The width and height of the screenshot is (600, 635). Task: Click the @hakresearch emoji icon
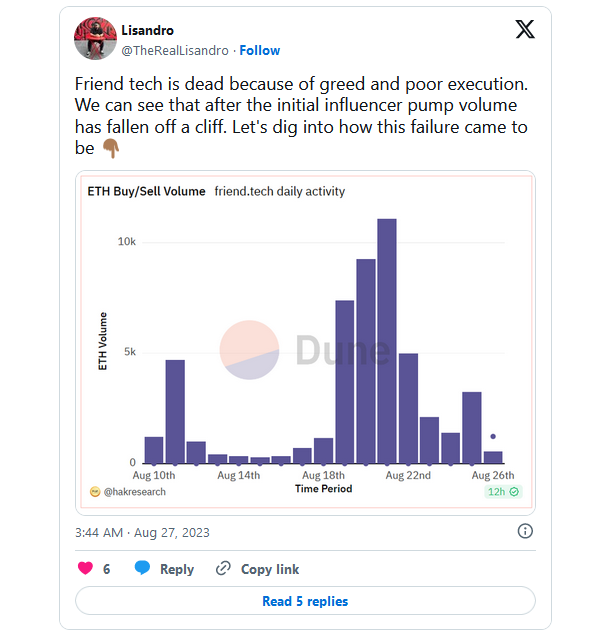[95, 492]
